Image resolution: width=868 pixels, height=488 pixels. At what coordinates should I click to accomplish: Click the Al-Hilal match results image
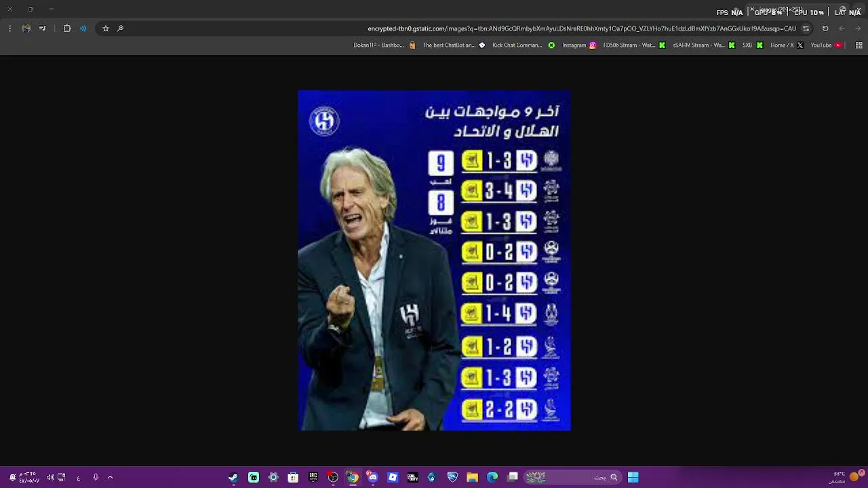(434, 260)
